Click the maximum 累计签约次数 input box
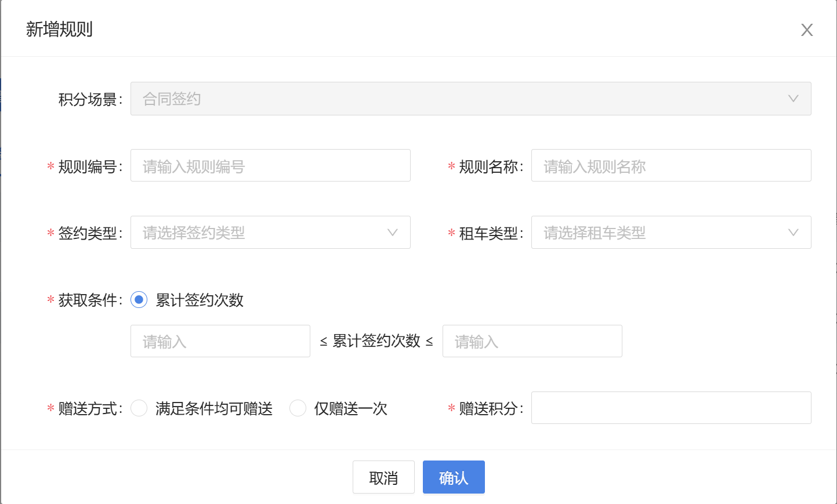The height and width of the screenshot is (504, 837). 532,341
